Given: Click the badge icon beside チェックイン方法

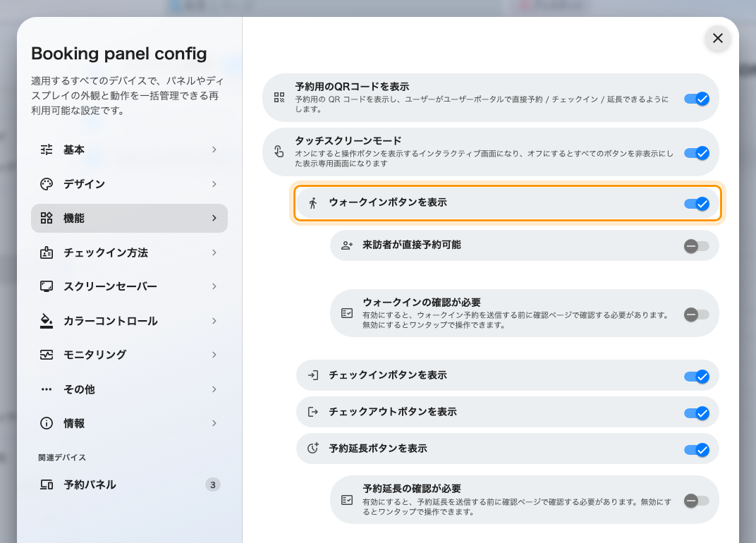Looking at the screenshot, I should point(47,252).
